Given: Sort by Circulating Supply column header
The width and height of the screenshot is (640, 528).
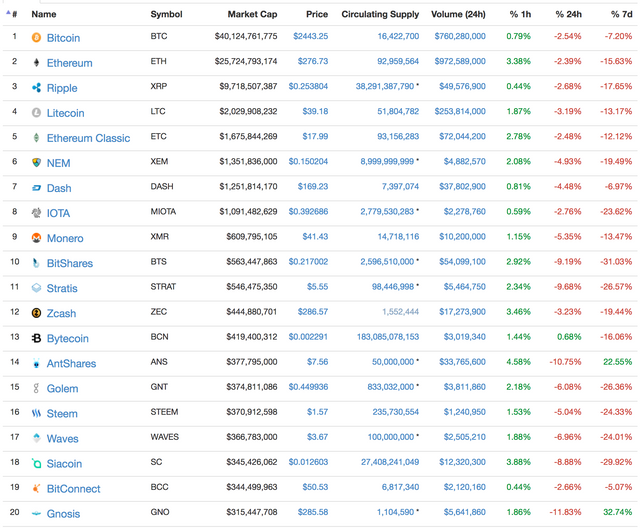Looking at the screenshot, I should (380, 14).
